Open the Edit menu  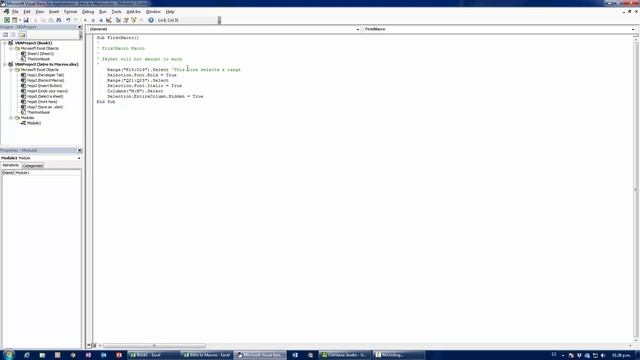(27, 12)
